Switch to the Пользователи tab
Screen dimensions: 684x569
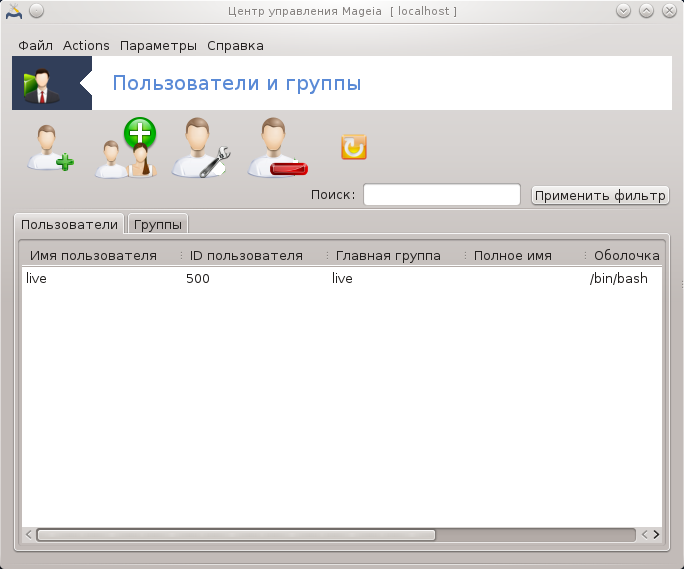pos(69,224)
